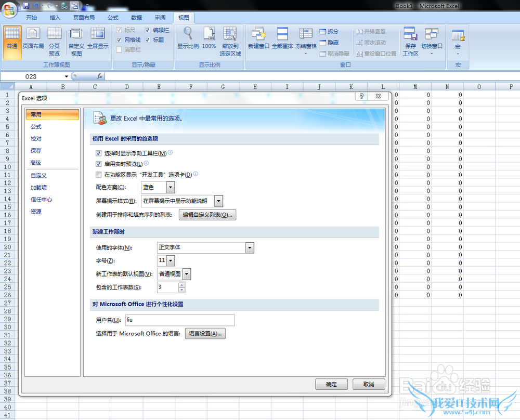Click the Office button in top-left corner

9,9
